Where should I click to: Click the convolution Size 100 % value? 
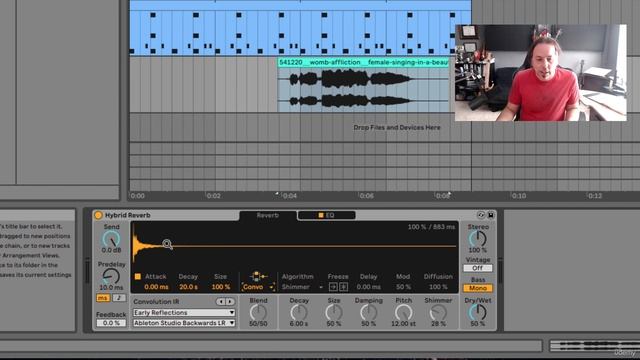coord(221,287)
